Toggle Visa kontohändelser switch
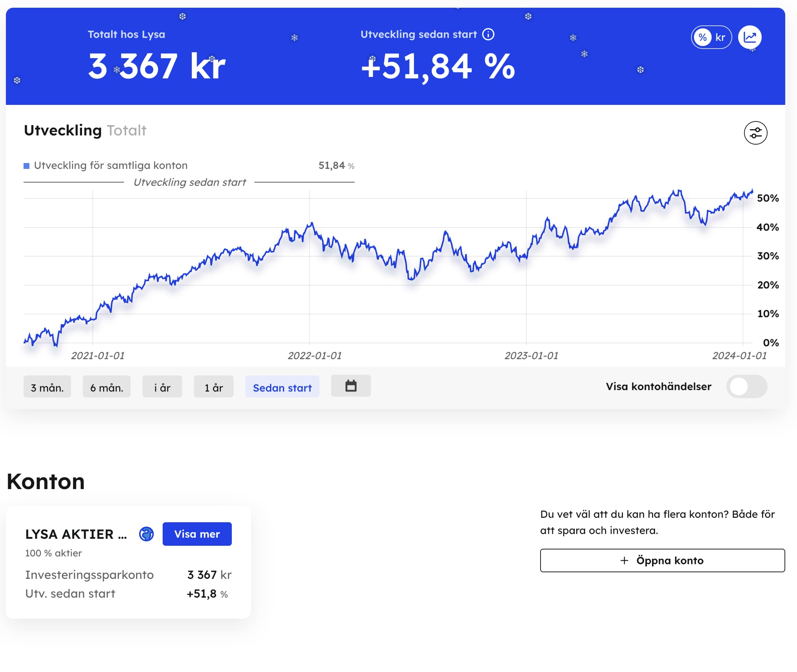This screenshot has height=672, width=797. (746, 386)
